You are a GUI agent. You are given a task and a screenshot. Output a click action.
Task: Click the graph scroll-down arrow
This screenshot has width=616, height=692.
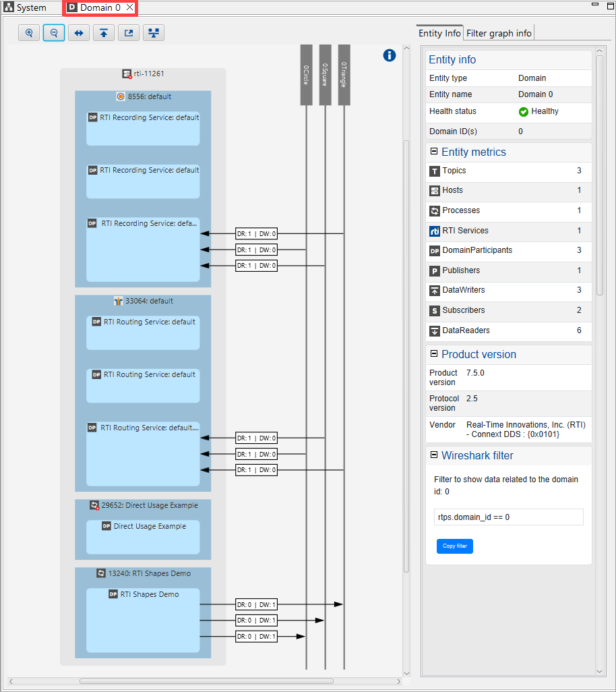click(406, 674)
